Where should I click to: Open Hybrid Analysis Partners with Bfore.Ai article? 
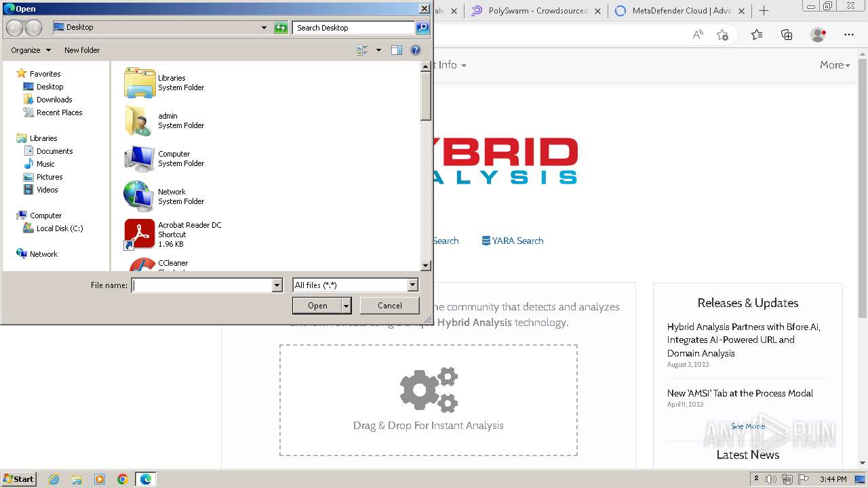tap(744, 340)
